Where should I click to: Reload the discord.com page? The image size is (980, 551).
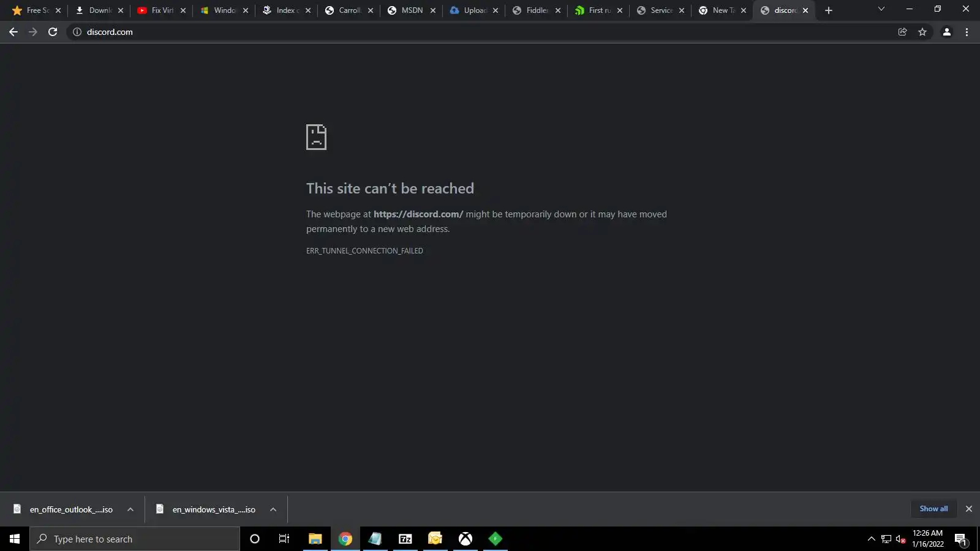(x=53, y=32)
